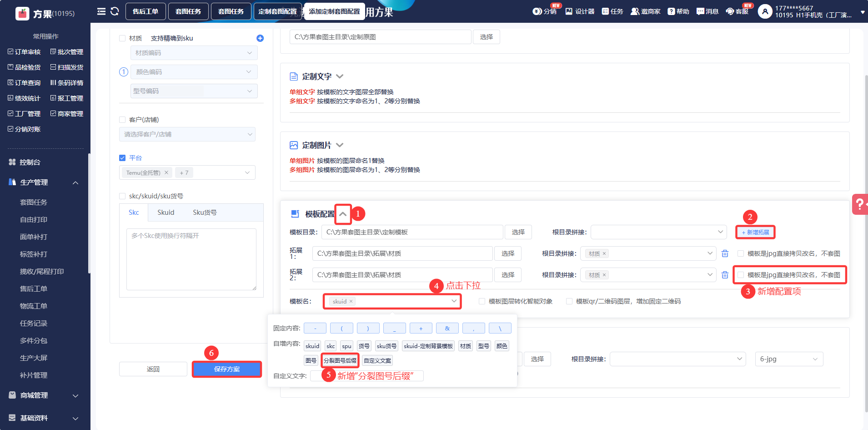Viewport: 868px width, 430px height.
Task: Click the blue plus icon beside 材质
Action: click(x=260, y=38)
